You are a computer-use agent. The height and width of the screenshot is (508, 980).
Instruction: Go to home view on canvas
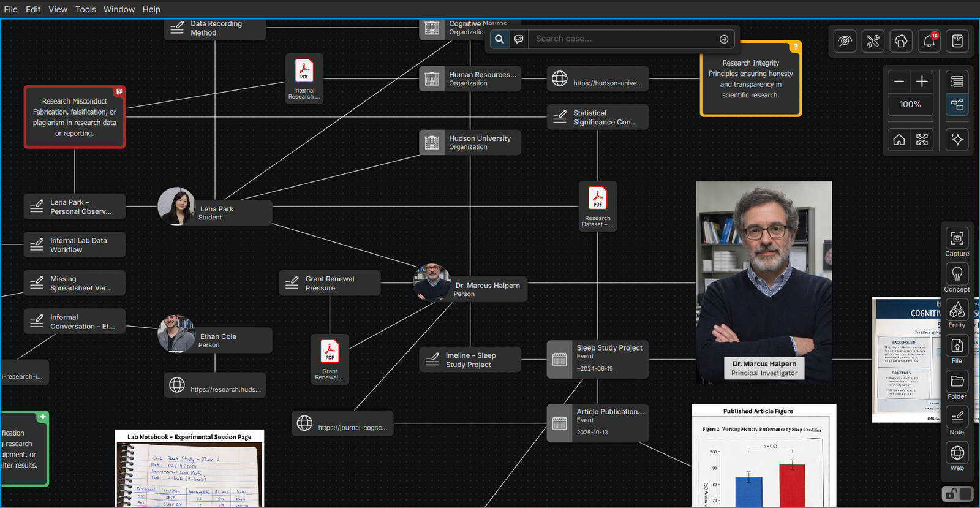click(899, 140)
